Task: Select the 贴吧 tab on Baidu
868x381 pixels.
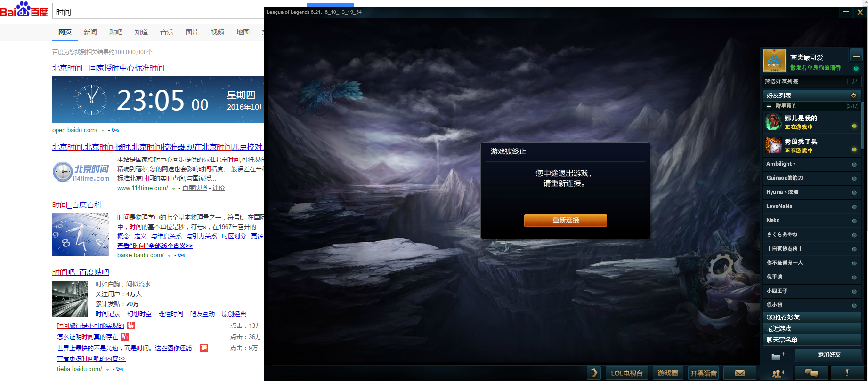Action: [x=116, y=32]
